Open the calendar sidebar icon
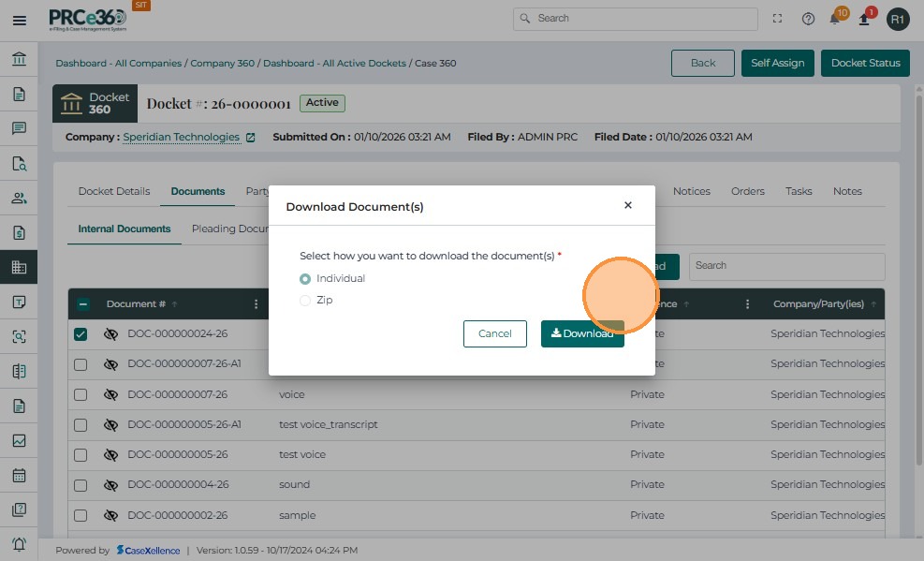This screenshot has width=924, height=561. (19, 475)
